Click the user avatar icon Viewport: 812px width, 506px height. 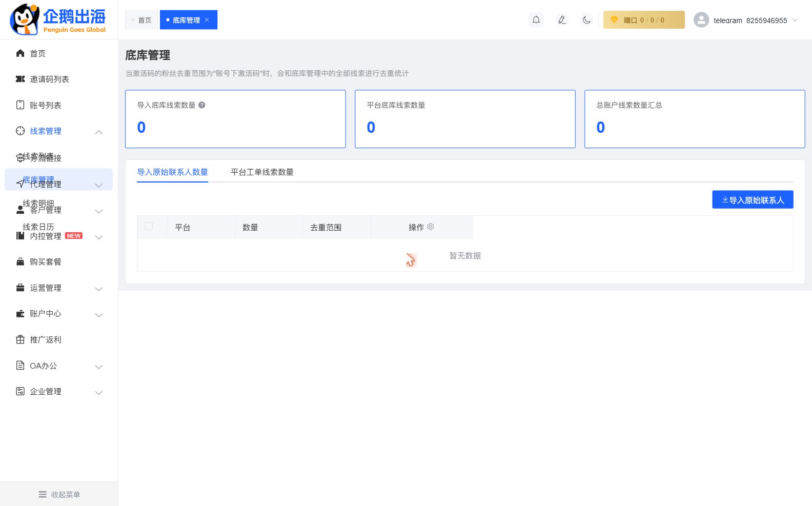click(x=701, y=20)
